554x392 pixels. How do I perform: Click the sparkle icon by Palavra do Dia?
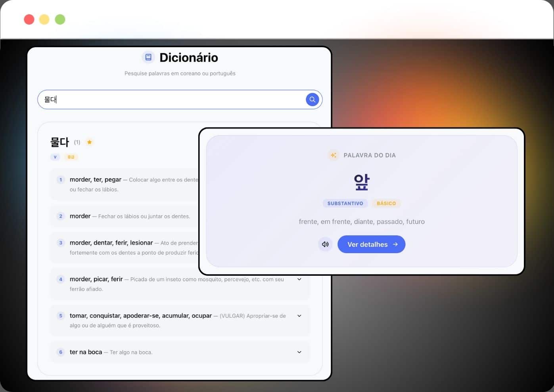[x=334, y=155]
